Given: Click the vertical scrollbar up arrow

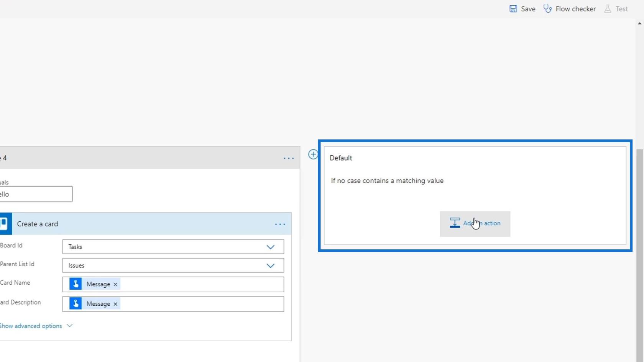Looking at the screenshot, I should 639,23.
